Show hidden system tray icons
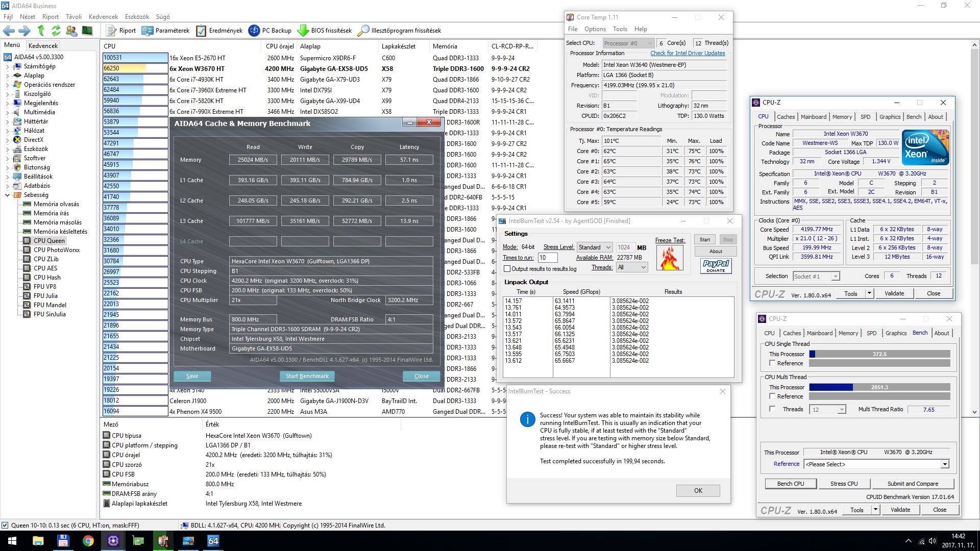980x551 pixels. (908, 541)
